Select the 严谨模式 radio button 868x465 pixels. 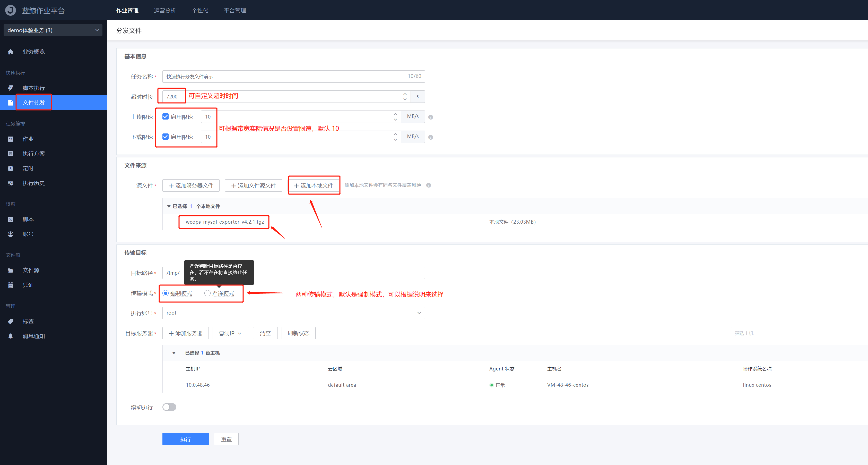207,293
